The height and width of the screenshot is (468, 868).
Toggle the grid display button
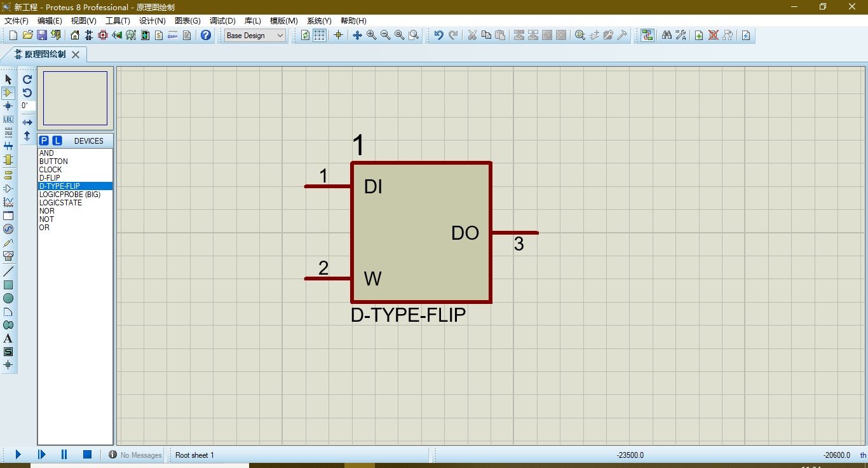(320, 36)
